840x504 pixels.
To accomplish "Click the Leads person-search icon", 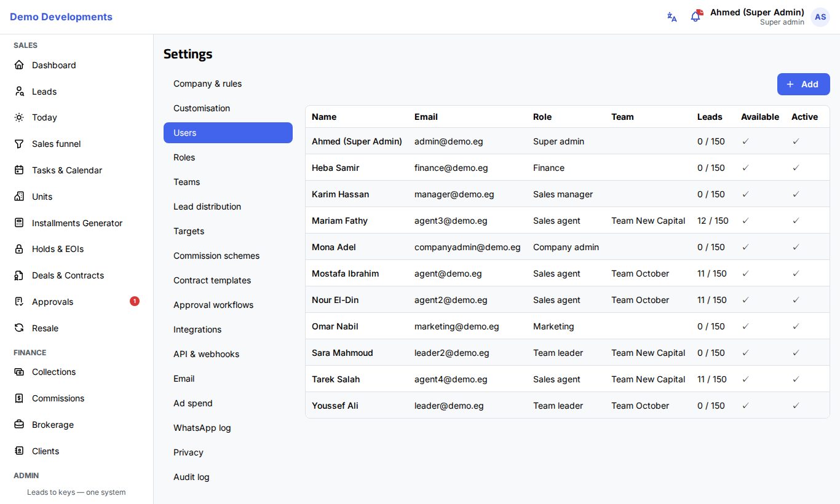I will point(19,92).
